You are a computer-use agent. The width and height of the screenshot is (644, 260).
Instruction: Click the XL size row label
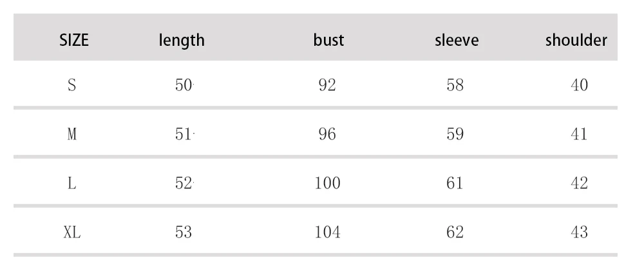click(x=72, y=232)
